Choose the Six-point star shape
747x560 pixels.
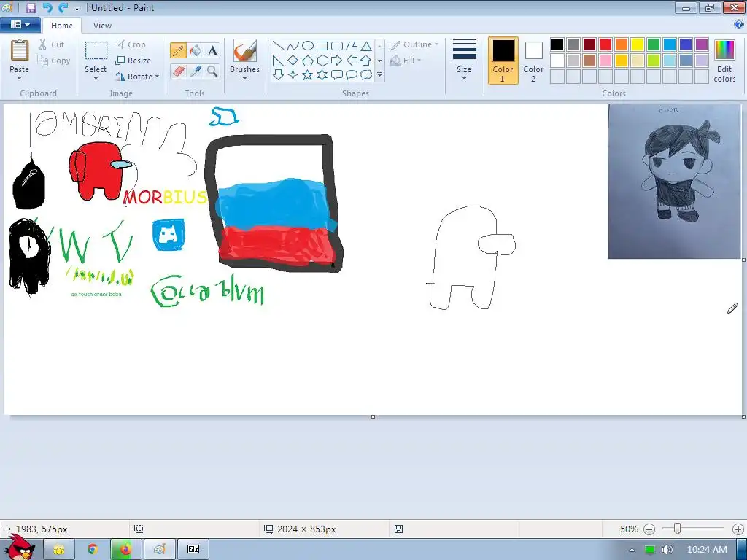[322, 75]
